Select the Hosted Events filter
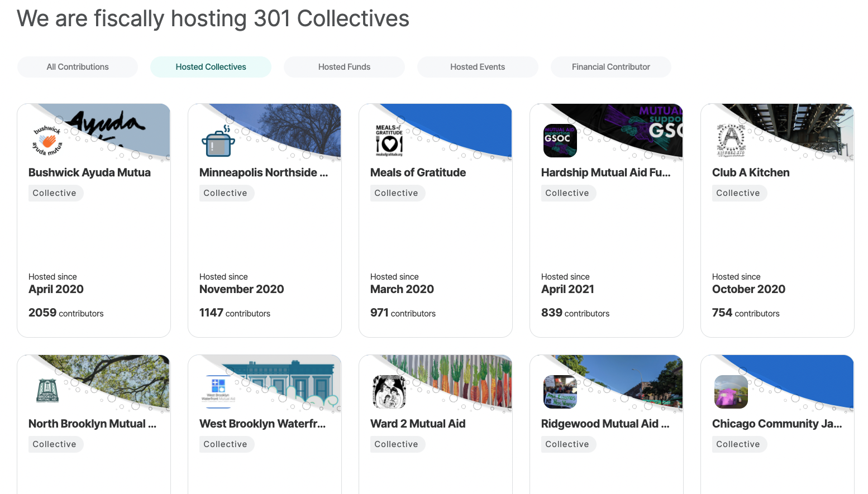This screenshot has width=868, height=494. (478, 67)
